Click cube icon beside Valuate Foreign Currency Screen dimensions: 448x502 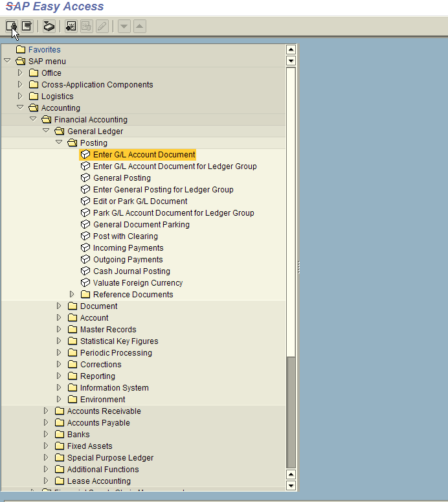click(x=85, y=282)
